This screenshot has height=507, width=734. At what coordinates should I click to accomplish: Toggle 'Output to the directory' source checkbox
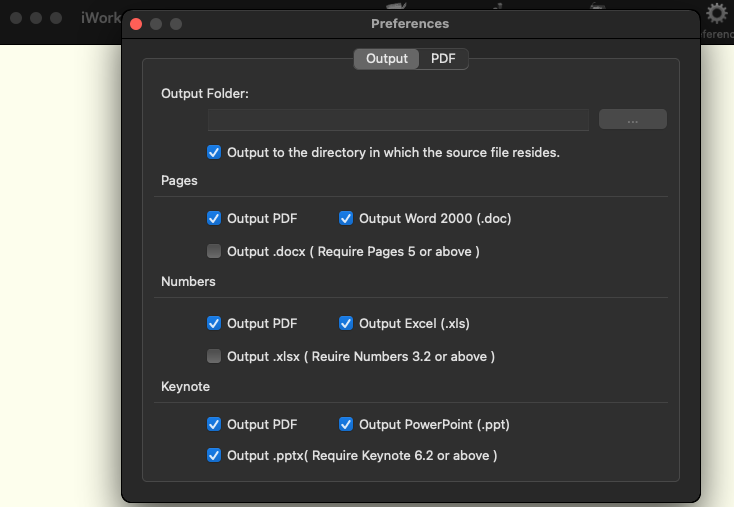coord(214,153)
